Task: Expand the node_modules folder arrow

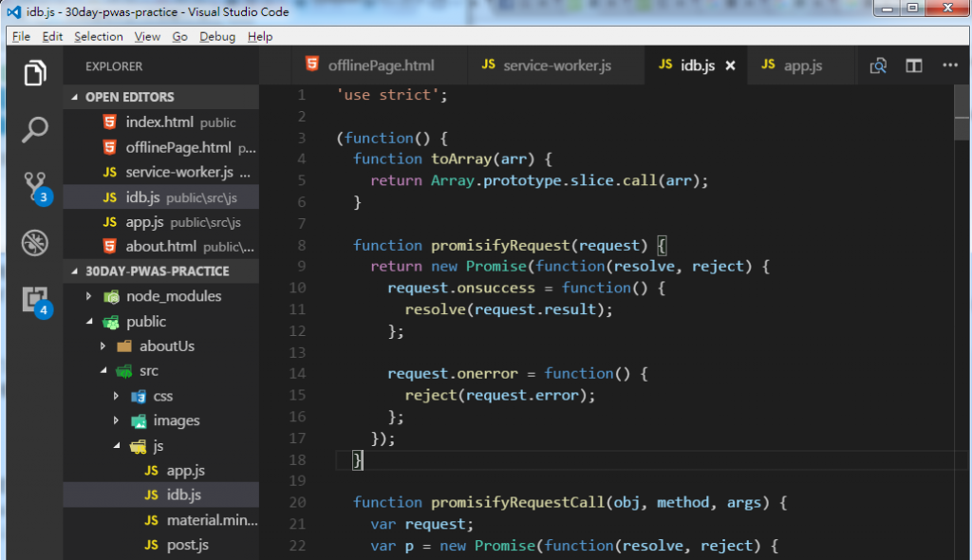Action: coord(88,296)
